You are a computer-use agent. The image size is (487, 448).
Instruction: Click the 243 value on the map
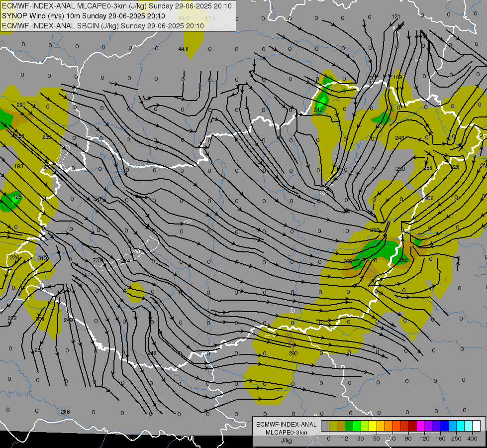pos(400,138)
